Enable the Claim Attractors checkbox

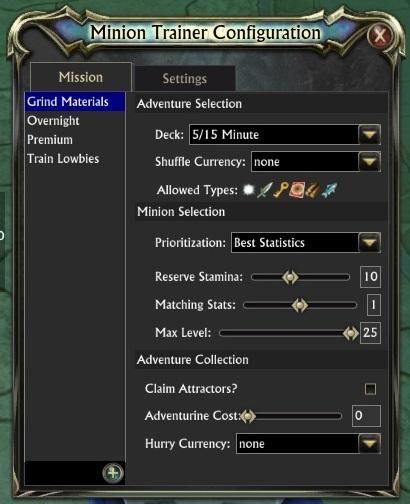point(370,389)
